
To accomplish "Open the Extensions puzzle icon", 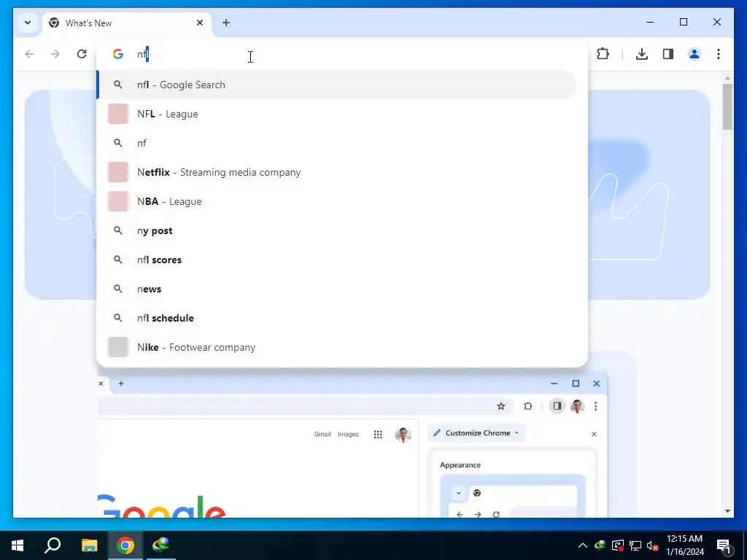I will pos(603,54).
